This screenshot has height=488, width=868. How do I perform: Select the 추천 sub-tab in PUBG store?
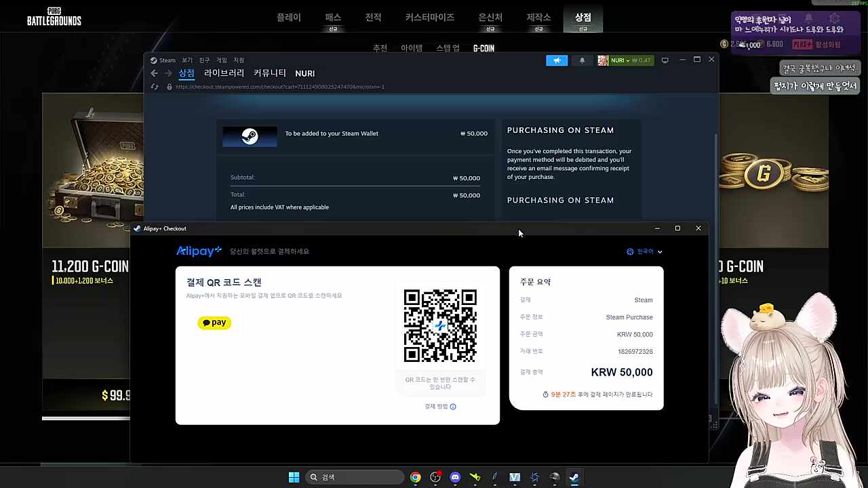click(x=380, y=48)
